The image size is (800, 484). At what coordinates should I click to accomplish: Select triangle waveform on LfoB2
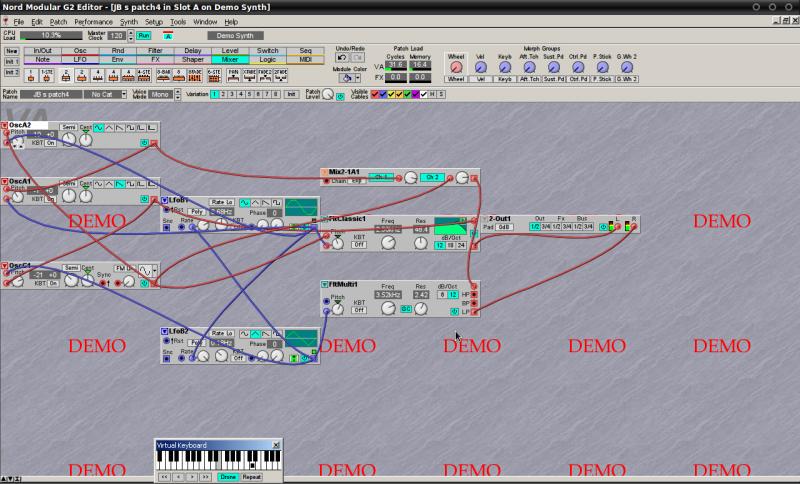tap(255, 334)
